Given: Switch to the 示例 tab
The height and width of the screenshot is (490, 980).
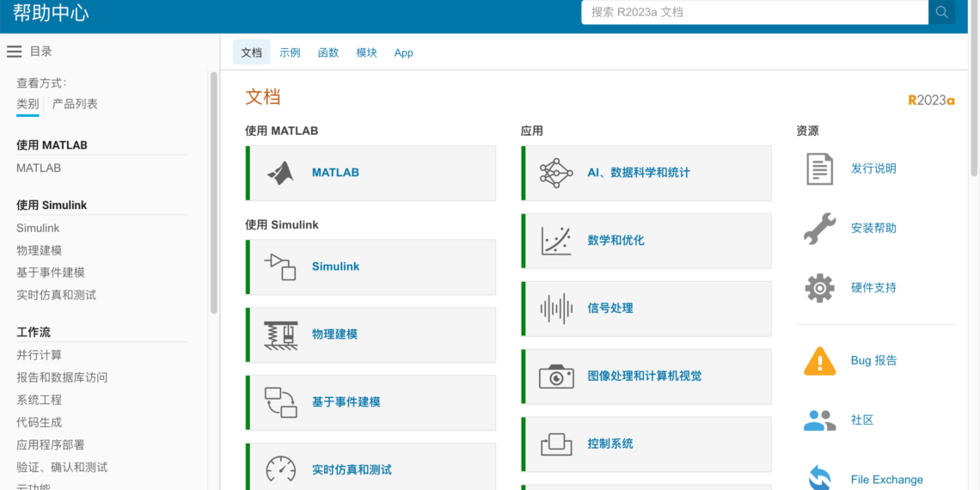Looking at the screenshot, I should [x=290, y=52].
